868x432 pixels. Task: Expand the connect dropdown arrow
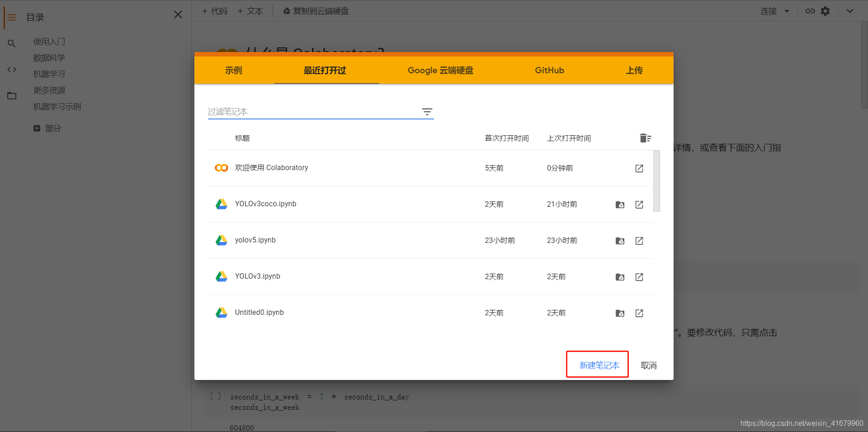[x=787, y=11]
